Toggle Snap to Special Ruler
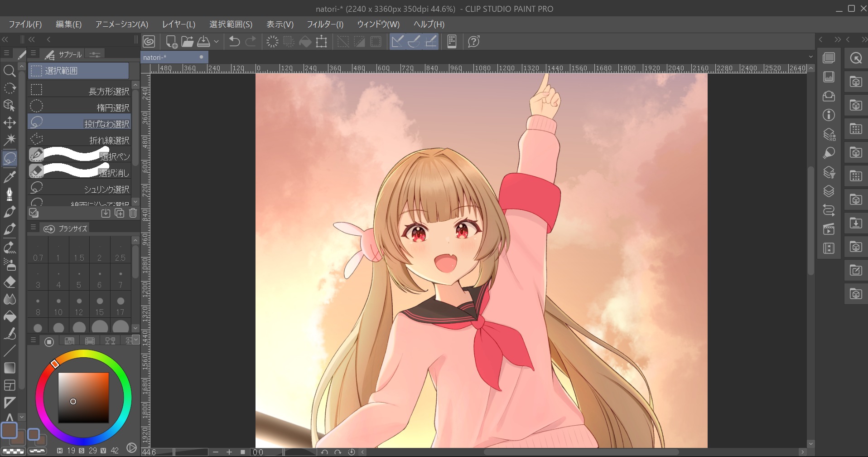This screenshot has width=868, height=457. tap(414, 42)
